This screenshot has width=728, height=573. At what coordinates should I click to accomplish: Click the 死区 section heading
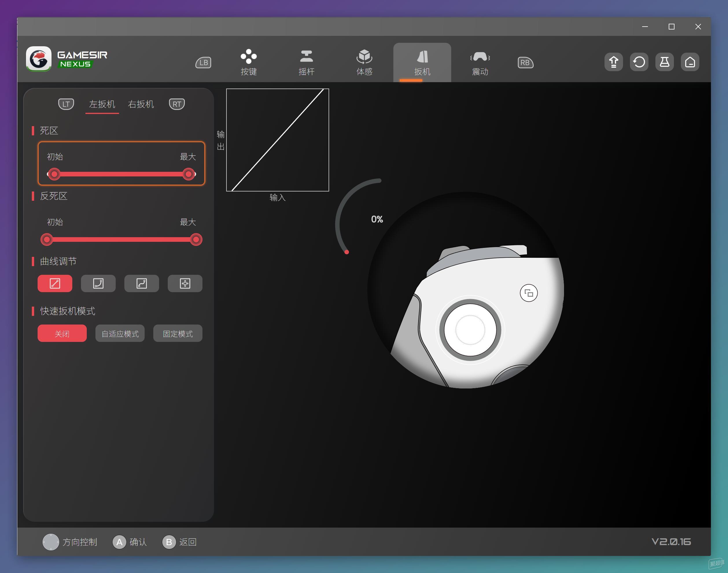49,130
